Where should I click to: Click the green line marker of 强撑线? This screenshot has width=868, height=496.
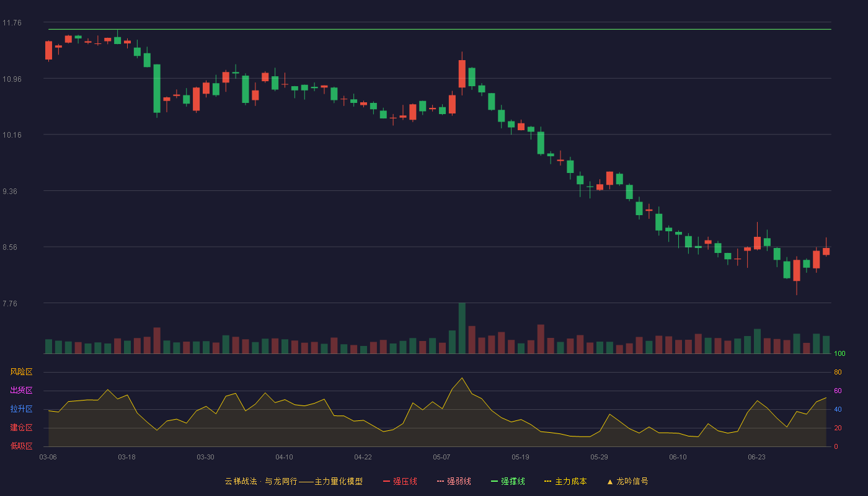[x=494, y=481]
